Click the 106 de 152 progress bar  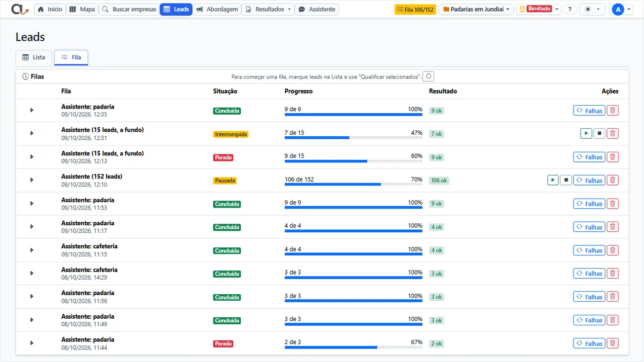point(353,185)
